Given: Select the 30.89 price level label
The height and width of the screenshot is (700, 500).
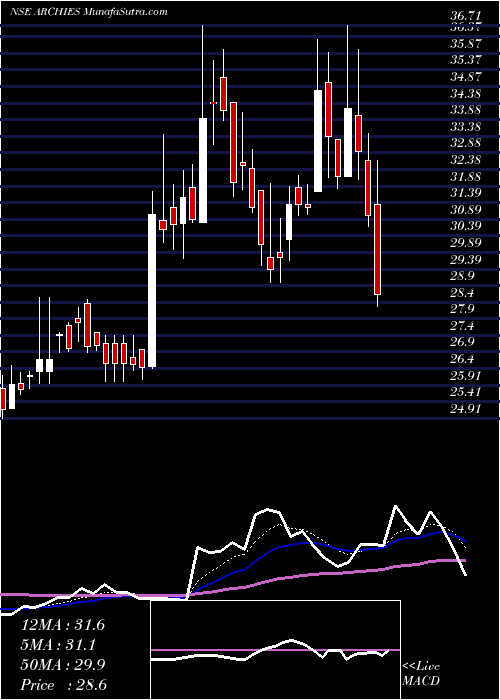Looking at the screenshot, I should (466, 210).
